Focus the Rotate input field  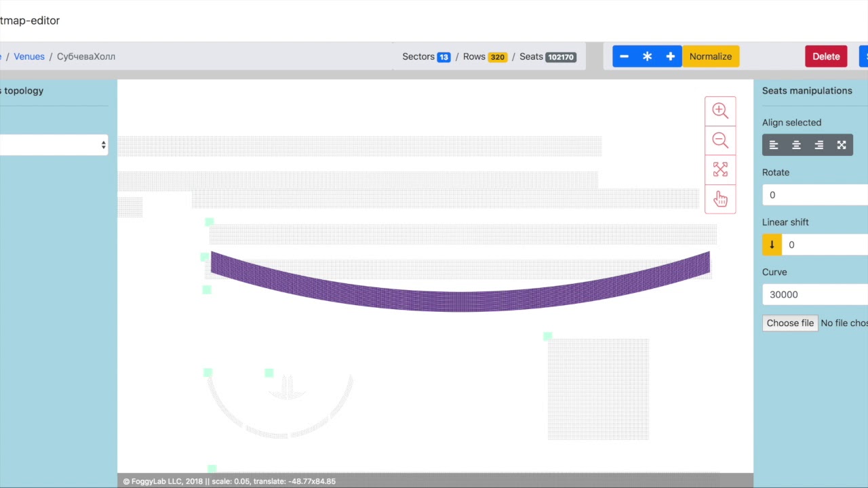[815, 195]
